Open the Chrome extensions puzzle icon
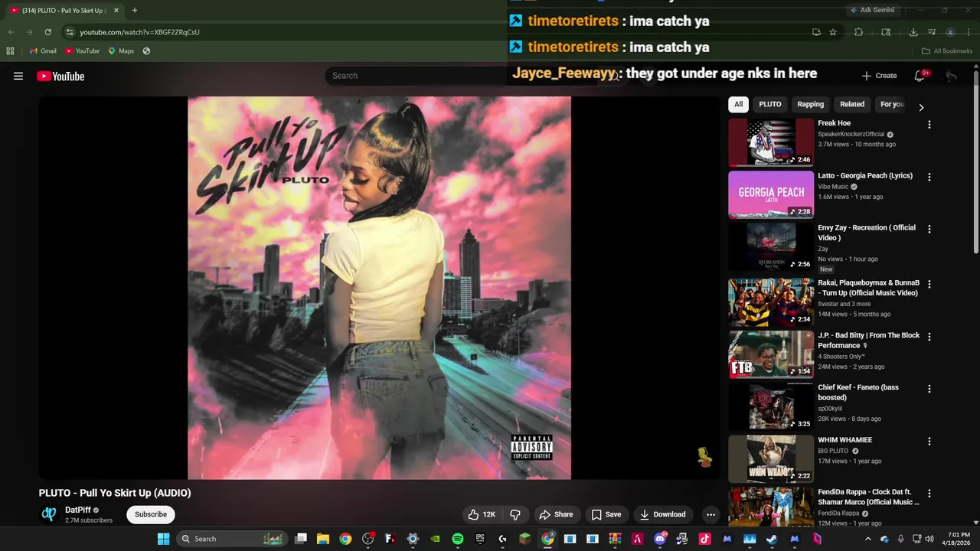980x551 pixels. click(858, 32)
